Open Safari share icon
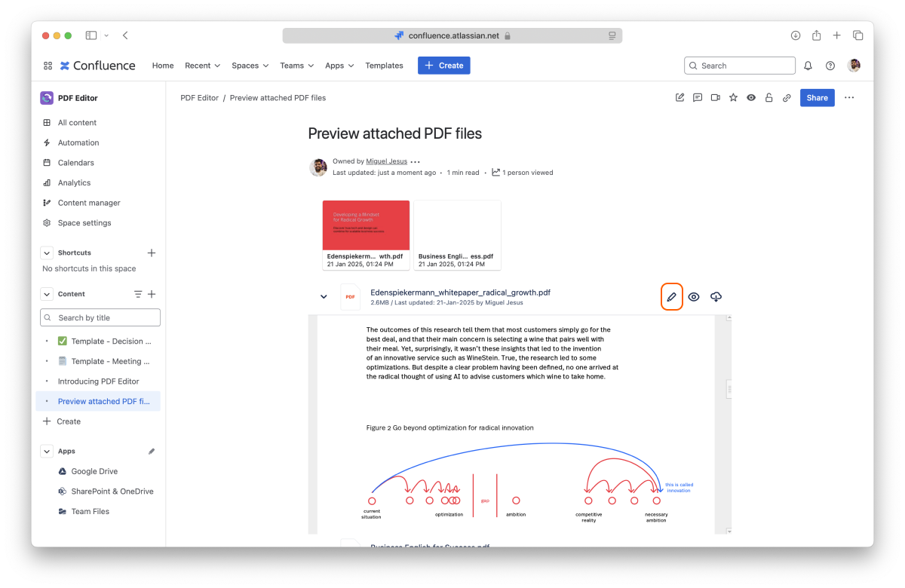905x588 pixels. [x=816, y=35]
